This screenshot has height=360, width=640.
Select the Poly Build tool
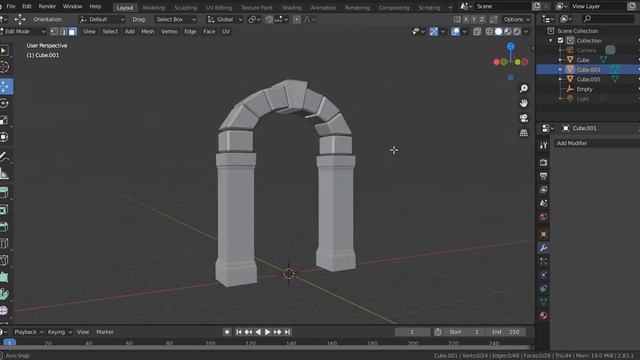click(x=4, y=277)
